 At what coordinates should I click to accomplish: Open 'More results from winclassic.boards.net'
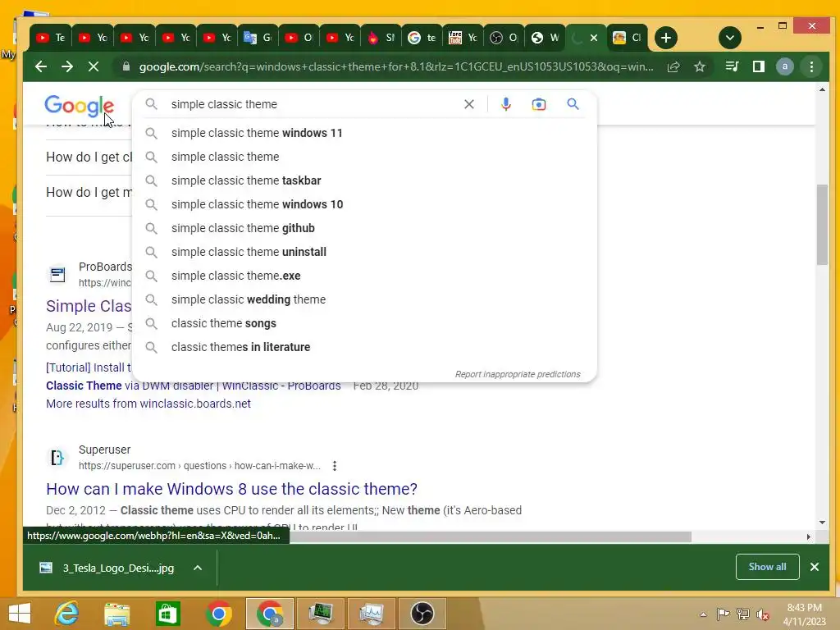[x=148, y=404]
